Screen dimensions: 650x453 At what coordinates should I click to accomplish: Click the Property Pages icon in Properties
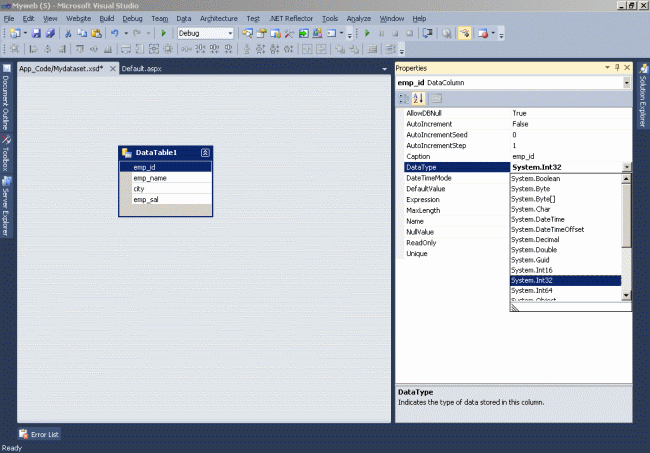[x=437, y=98]
